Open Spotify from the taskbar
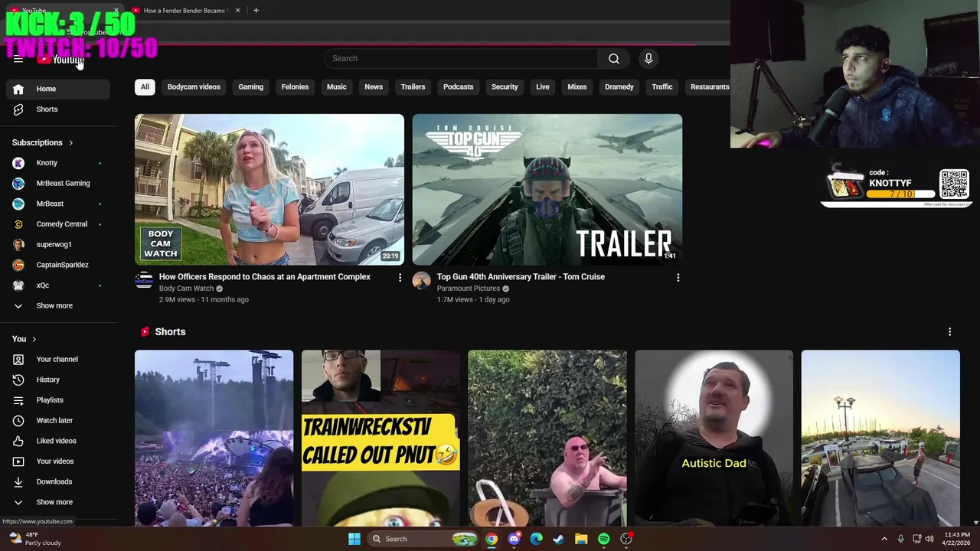The width and height of the screenshot is (980, 551). pyautogui.click(x=603, y=539)
